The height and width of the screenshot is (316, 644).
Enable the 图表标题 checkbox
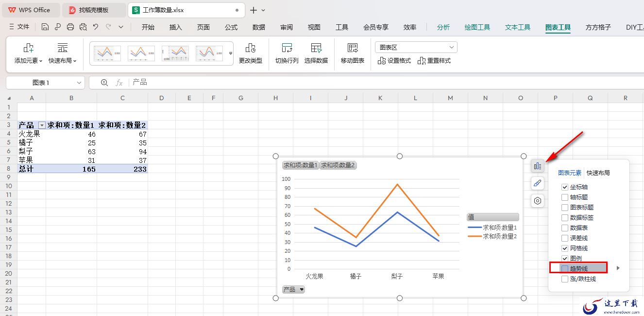tap(564, 208)
